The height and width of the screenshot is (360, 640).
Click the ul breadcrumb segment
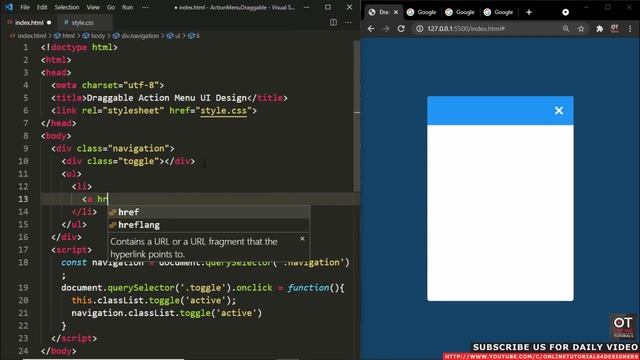(174, 36)
